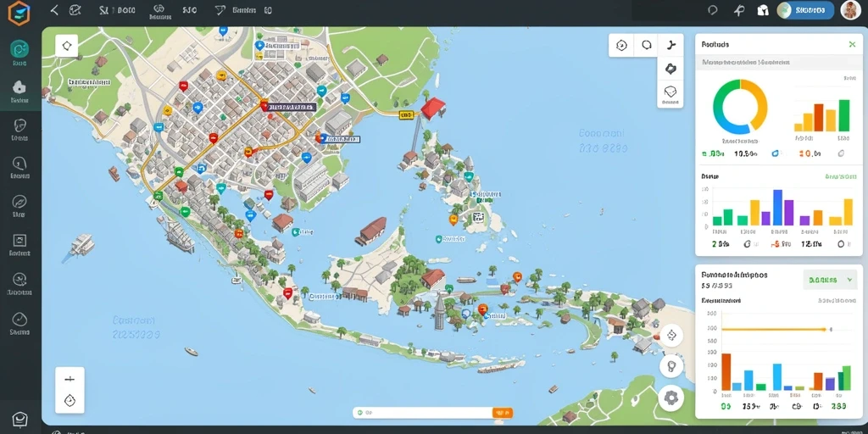Click the orange horizontal slider line in chart
The height and width of the screenshot is (434, 868).
775,330
